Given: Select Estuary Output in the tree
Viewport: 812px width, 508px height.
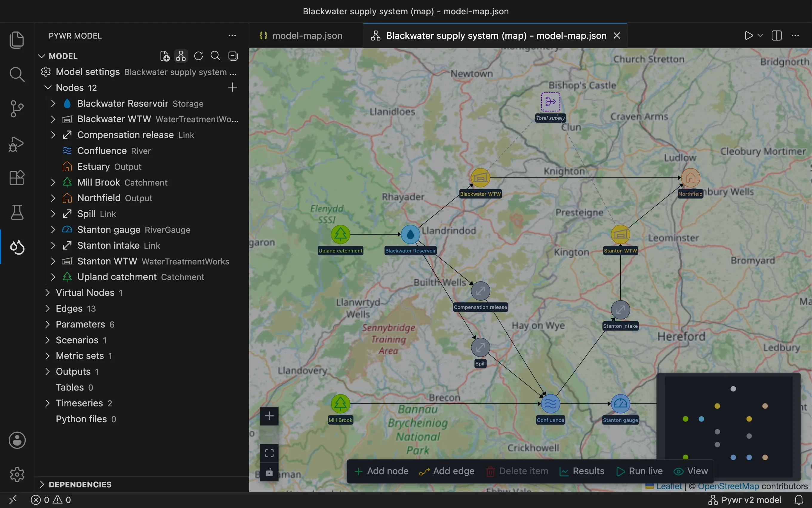Looking at the screenshot, I should 141,167.
